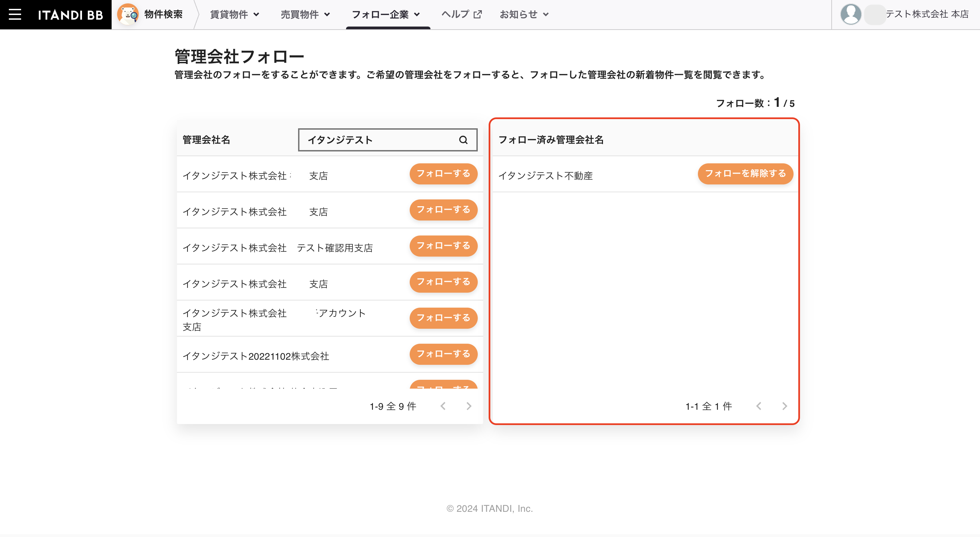Screen dimensions: 980x537
Task: Go to previous page of followed list
Action: tap(758, 406)
